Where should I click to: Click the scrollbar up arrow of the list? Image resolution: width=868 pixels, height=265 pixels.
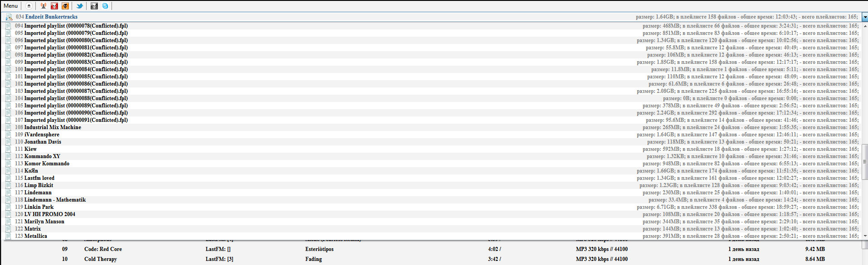pos(865,26)
